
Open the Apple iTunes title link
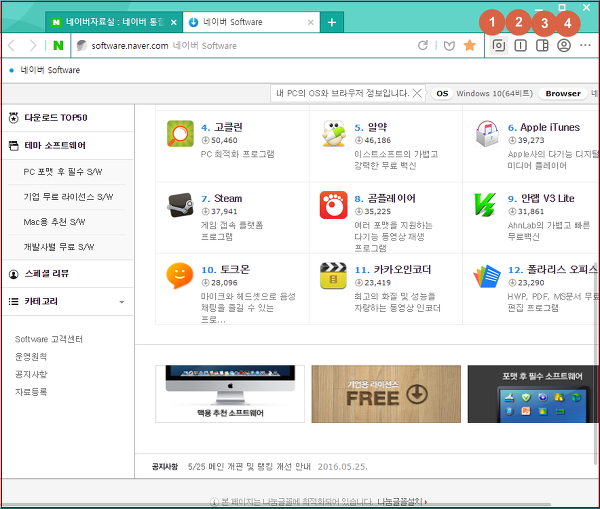[x=550, y=127]
